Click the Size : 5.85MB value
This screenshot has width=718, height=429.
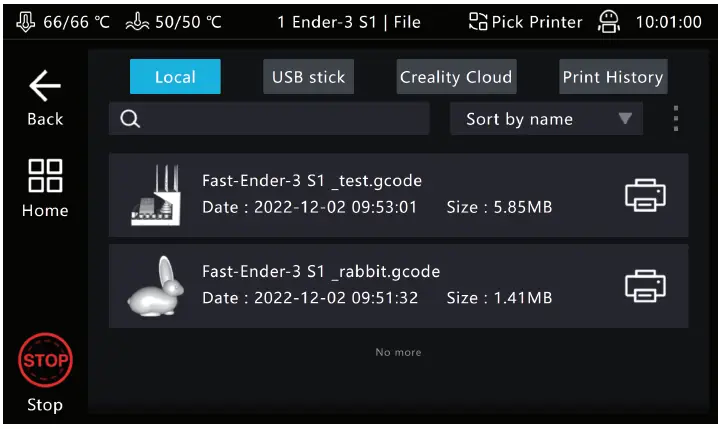(x=499, y=207)
